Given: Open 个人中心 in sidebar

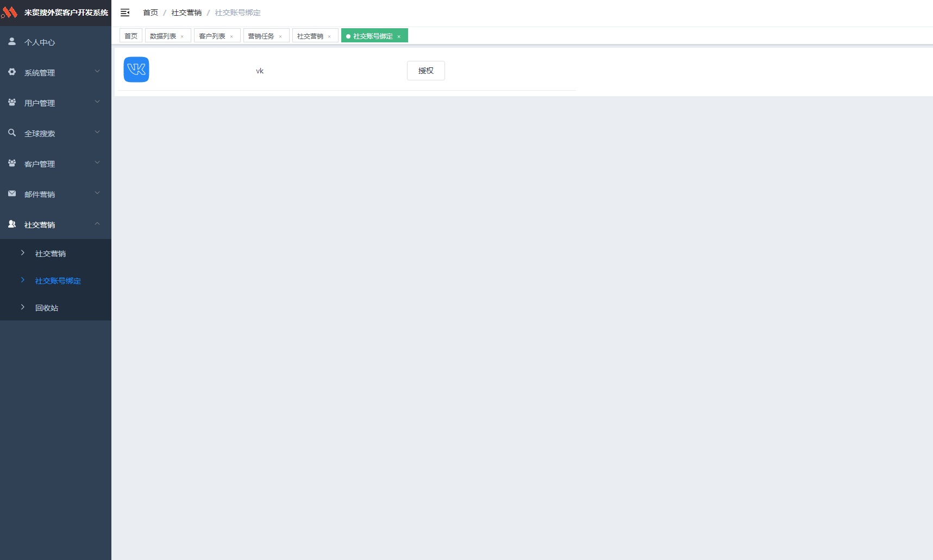Looking at the screenshot, I should [x=55, y=42].
